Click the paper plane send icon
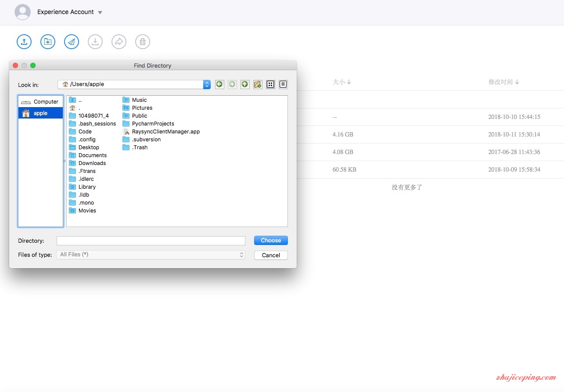The image size is (564, 392). (72, 42)
